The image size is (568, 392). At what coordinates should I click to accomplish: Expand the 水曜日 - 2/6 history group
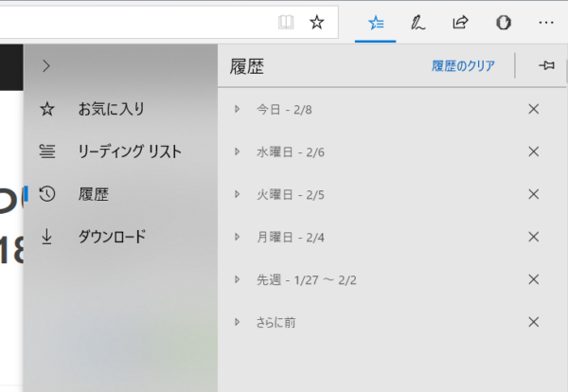pos(238,151)
